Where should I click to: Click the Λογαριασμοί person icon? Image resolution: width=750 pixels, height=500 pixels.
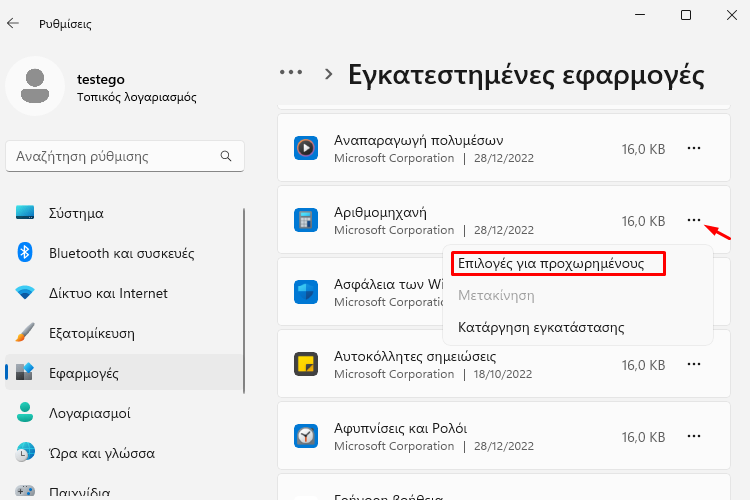pyautogui.click(x=25, y=412)
